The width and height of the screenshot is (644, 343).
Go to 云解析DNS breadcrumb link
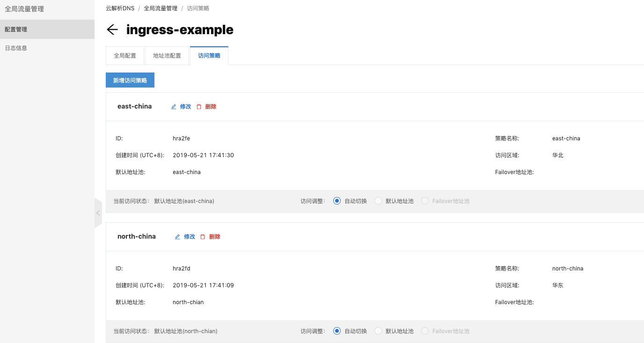point(120,8)
